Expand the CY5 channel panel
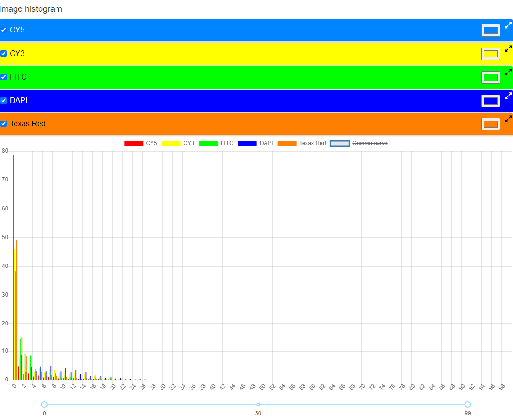 [x=508, y=25]
